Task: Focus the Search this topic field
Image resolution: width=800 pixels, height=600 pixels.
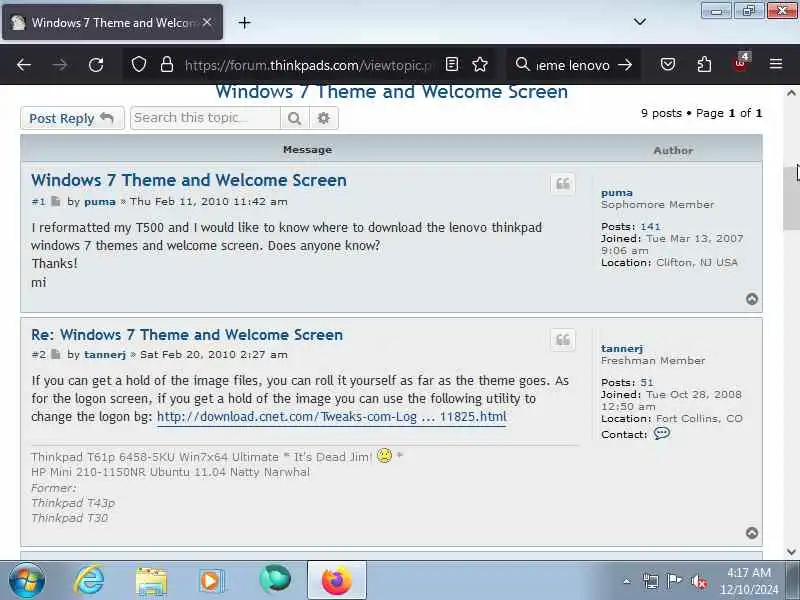Action: [205, 118]
